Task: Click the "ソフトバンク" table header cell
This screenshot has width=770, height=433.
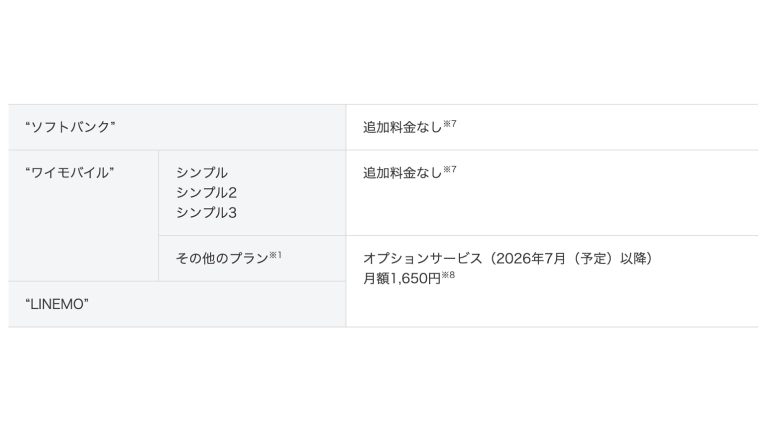Action: tap(70, 128)
